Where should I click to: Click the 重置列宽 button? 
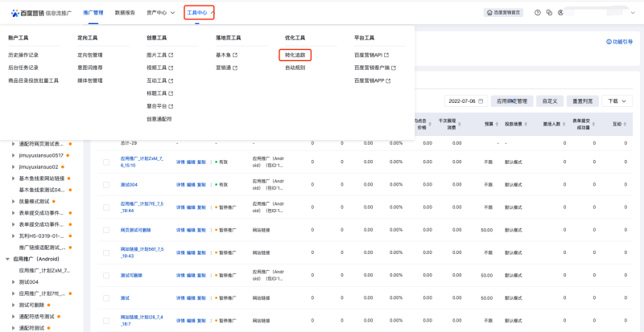(x=582, y=101)
